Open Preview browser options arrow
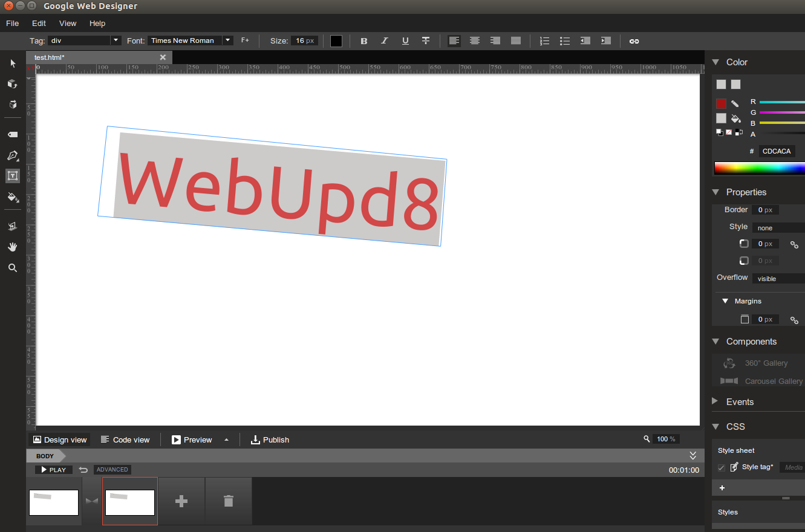The height and width of the screenshot is (532, 805). pos(227,440)
